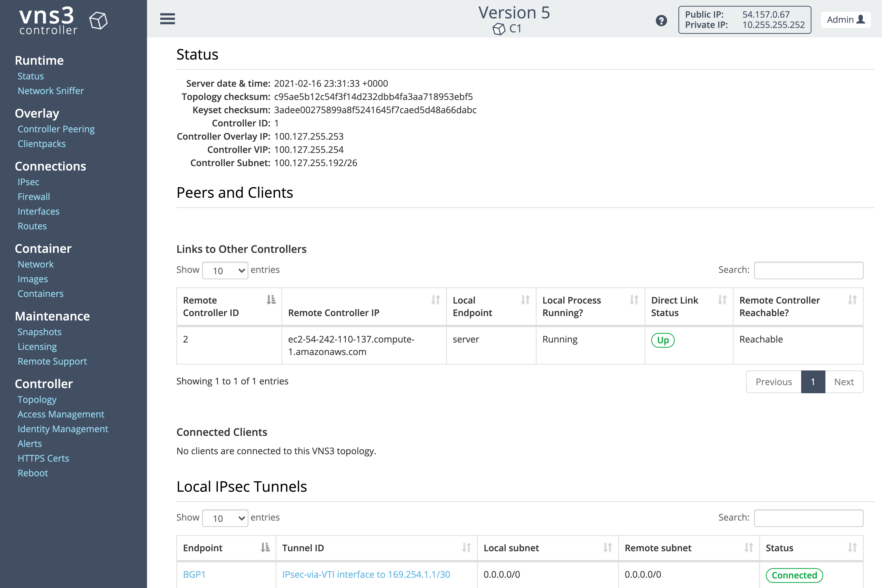882x588 pixels.
Task: Open Routes page
Action: (32, 226)
